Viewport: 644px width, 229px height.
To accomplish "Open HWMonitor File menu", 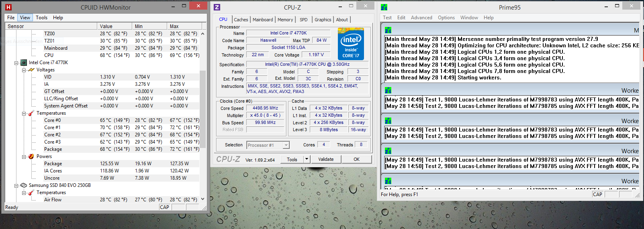I will [x=11, y=18].
